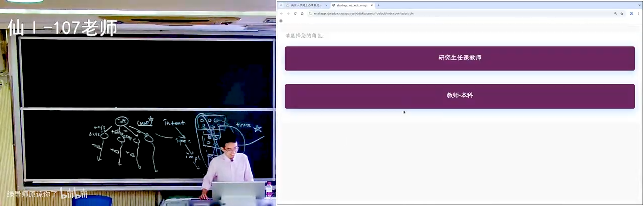Close the ehallapp.nju.edu.cn tab
Viewport: 644px width, 206px height.
point(372,5)
